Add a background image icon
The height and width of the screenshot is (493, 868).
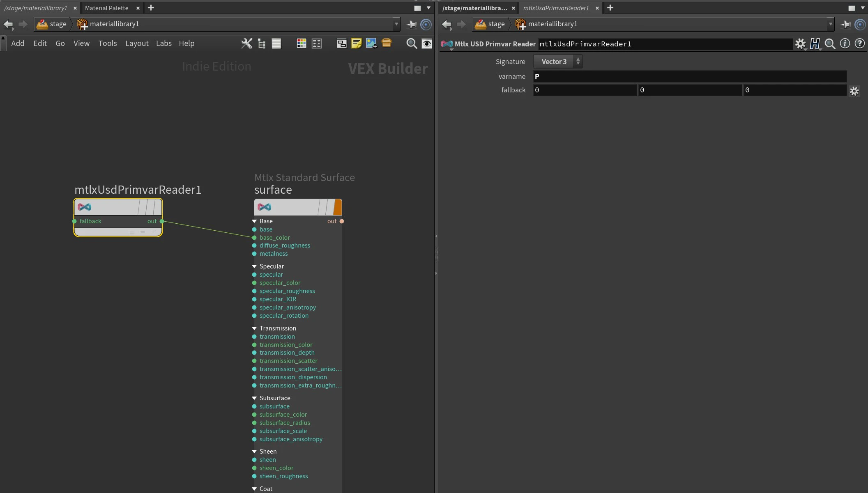coord(371,44)
